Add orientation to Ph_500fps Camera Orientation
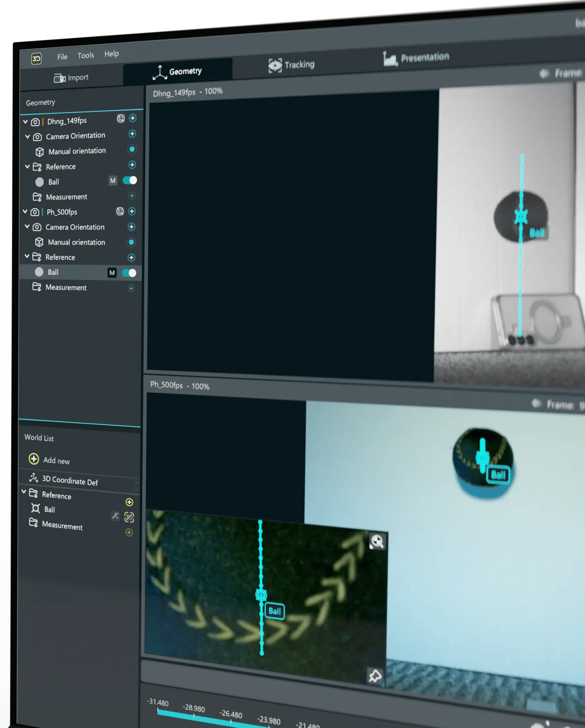 click(132, 226)
